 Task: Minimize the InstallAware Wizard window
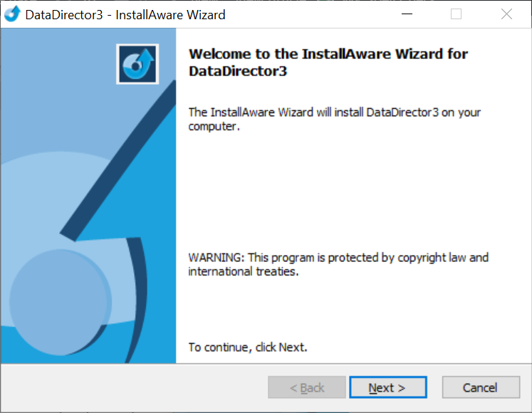pos(407,14)
